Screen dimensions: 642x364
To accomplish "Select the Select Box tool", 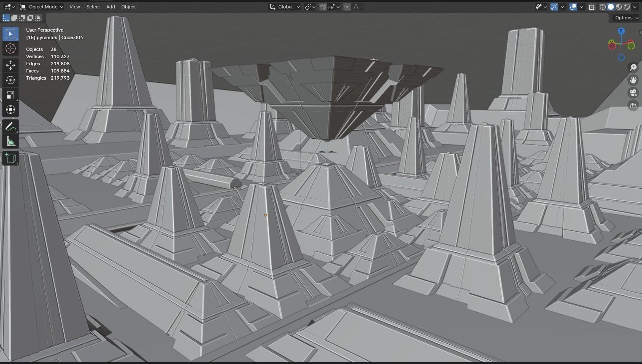I will [11, 34].
